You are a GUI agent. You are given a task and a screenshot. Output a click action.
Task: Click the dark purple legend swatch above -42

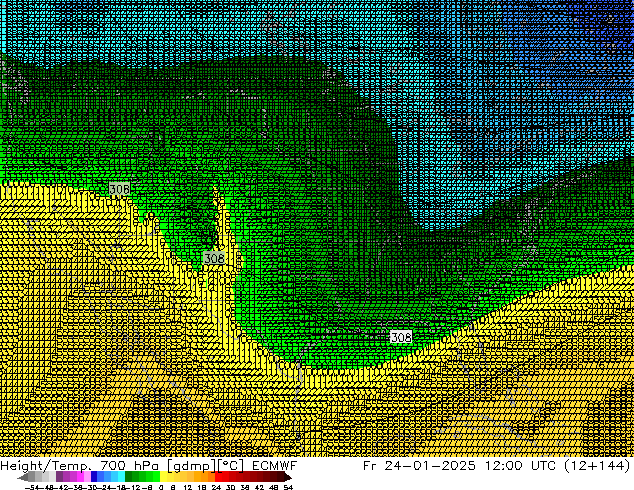point(59,477)
